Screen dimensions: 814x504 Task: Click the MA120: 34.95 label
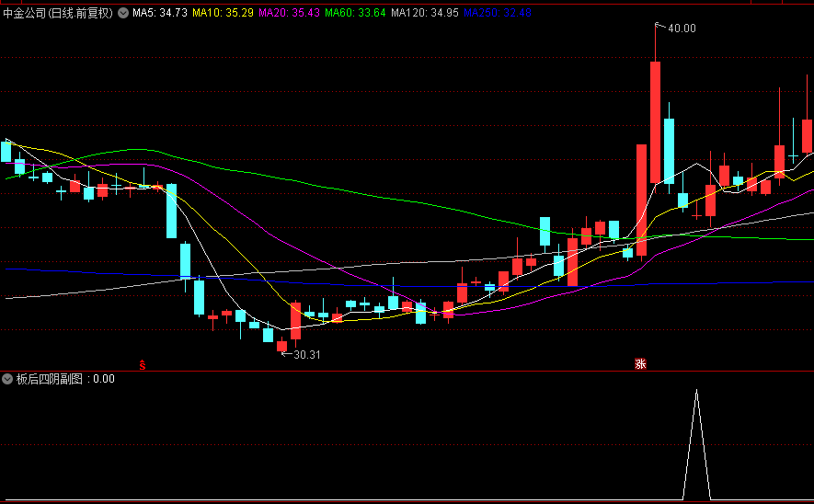point(425,13)
